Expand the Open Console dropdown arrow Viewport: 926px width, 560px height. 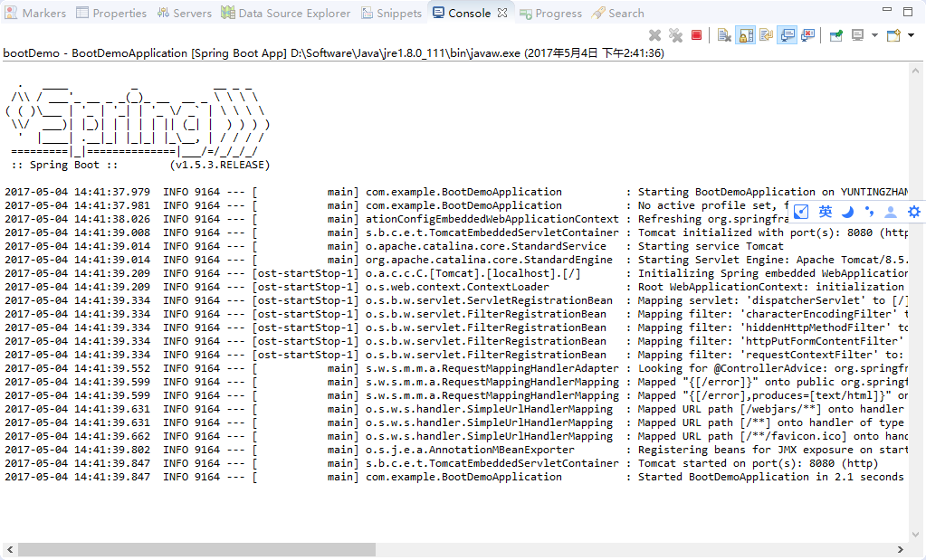click(912, 35)
